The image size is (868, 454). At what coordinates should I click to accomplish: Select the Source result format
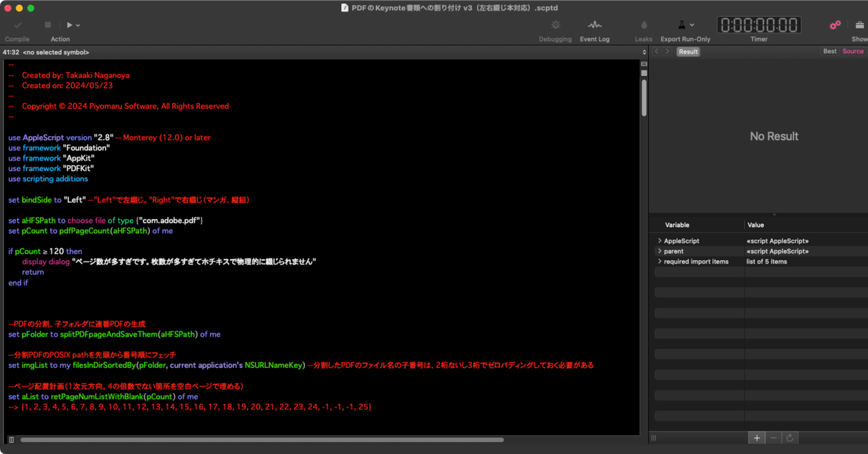tap(853, 51)
